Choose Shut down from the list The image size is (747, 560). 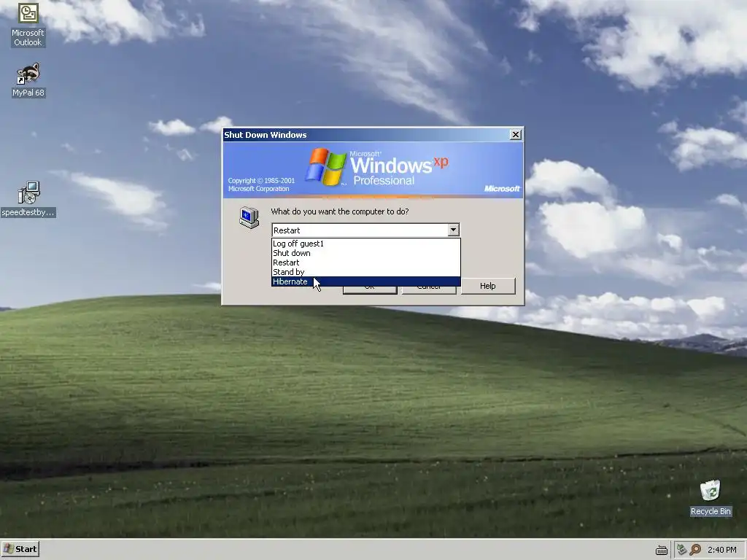[x=366, y=253]
